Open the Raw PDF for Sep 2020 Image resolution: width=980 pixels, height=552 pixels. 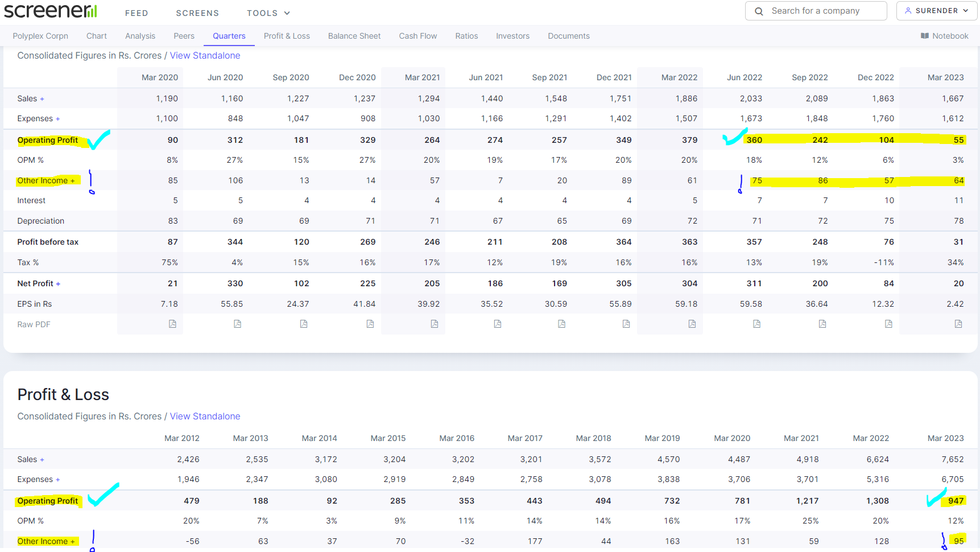pos(304,324)
